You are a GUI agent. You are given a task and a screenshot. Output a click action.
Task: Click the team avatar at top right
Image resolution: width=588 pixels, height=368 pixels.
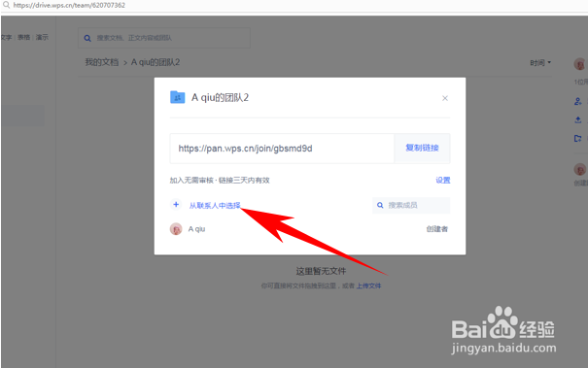(x=580, y=64)
